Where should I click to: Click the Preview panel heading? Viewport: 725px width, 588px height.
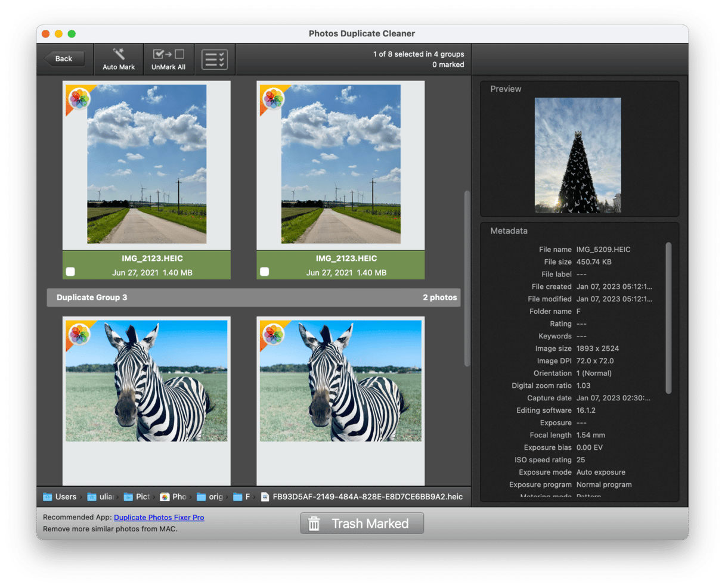point(506,89)
